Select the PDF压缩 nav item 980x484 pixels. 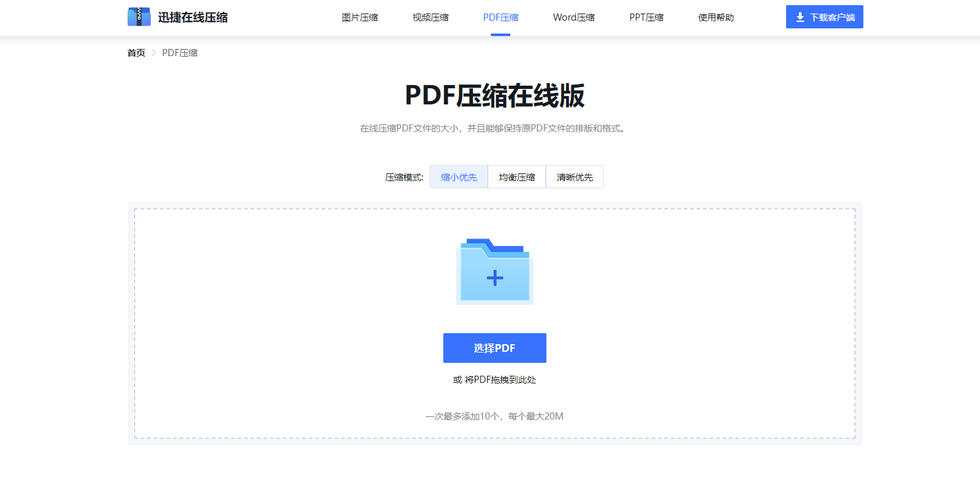click(500, 17)
